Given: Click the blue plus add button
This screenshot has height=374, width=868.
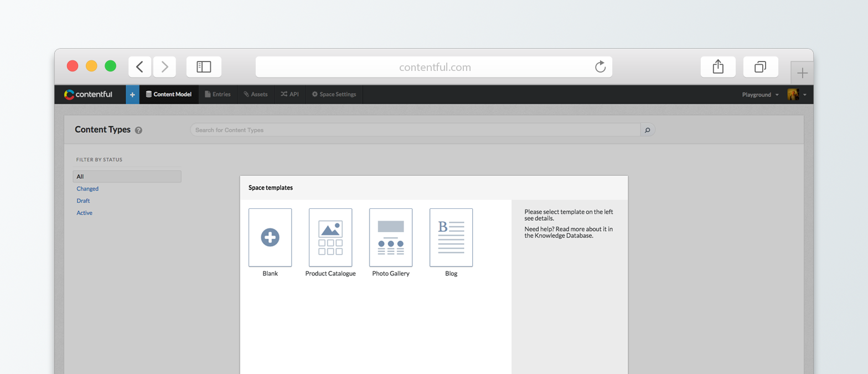Looking at the screenshot, I should (132, 95).
